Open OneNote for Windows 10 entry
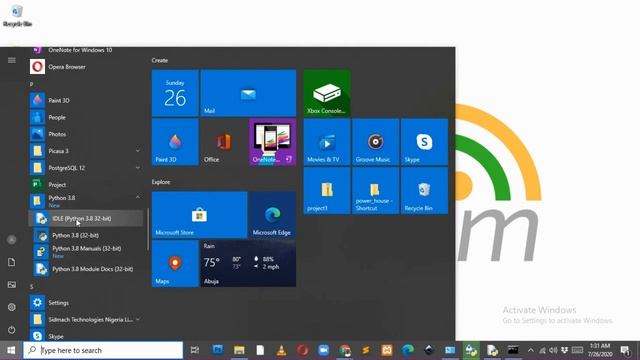 click(x=86, y=50)
